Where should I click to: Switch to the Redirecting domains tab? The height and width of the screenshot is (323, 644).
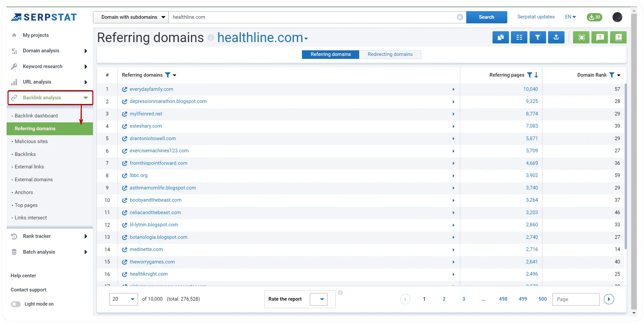[390, 54]
